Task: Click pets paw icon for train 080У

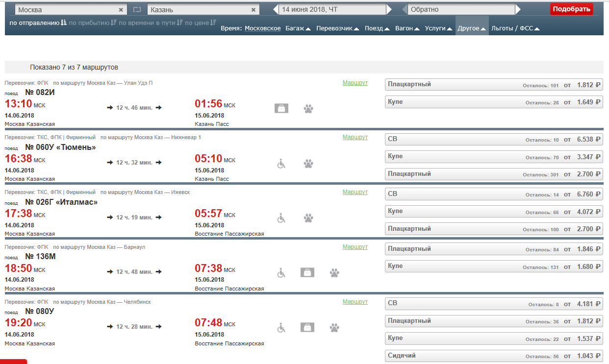Action: [x=334, y=328]
